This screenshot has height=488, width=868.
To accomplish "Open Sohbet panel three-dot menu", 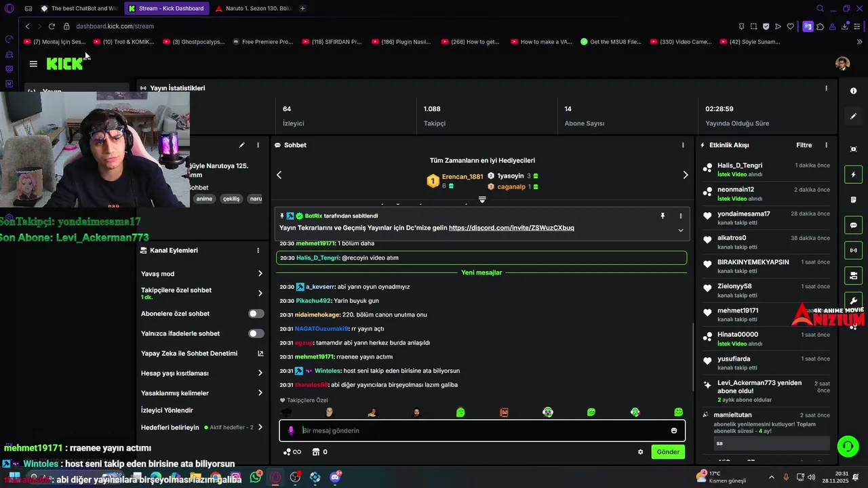I will 682,145.
